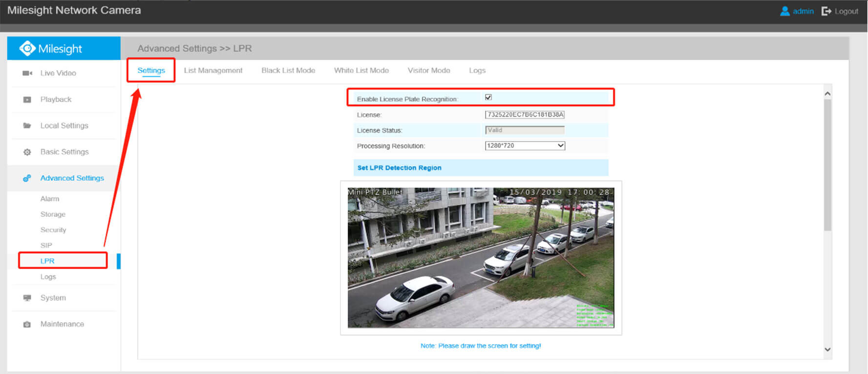Click the Advanced Settings >> LPR breadcrumb

pyautogui.click(x=194, y=48)
